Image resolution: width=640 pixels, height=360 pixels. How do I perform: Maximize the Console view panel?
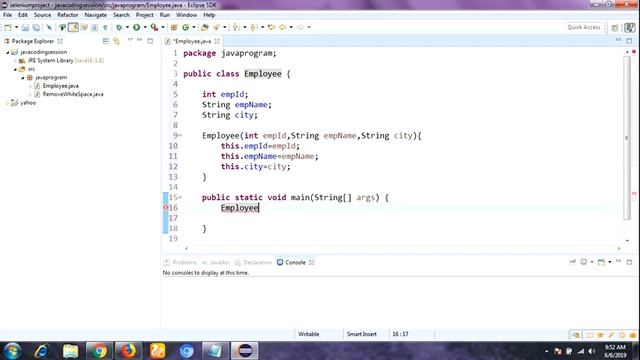pos(629,262)
